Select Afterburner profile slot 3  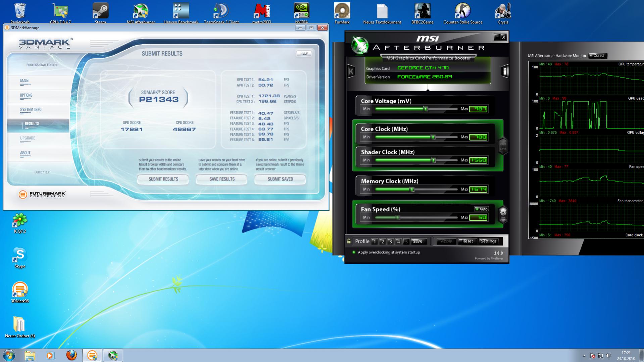tap(390, 241)
